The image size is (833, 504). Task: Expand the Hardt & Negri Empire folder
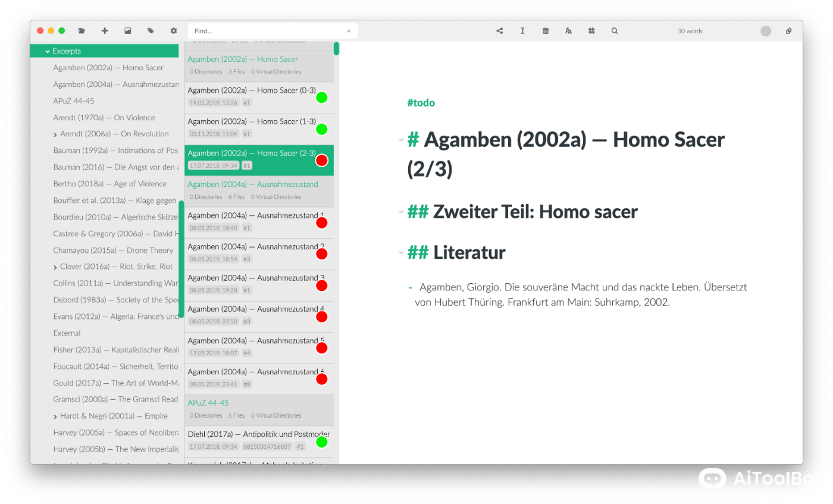click(x=55, y=417)
